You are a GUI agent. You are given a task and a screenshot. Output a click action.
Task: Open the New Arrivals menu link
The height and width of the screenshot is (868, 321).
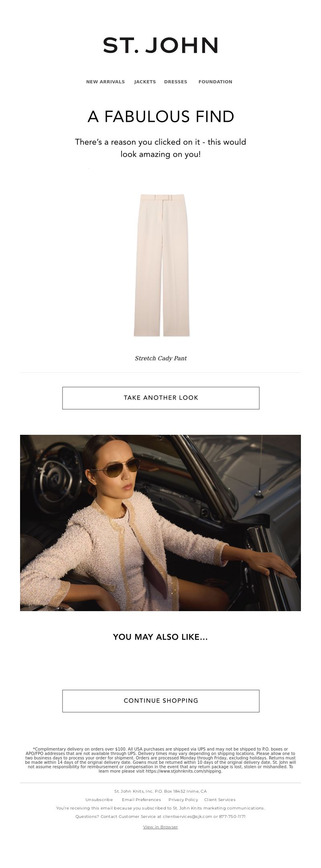point(106,82)
